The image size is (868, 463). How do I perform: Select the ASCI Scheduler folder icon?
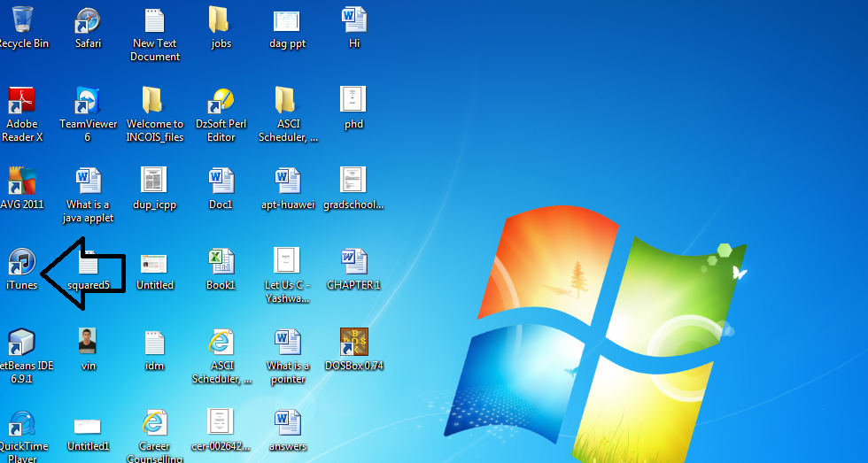pyautogui.click(x=285, y=99)
